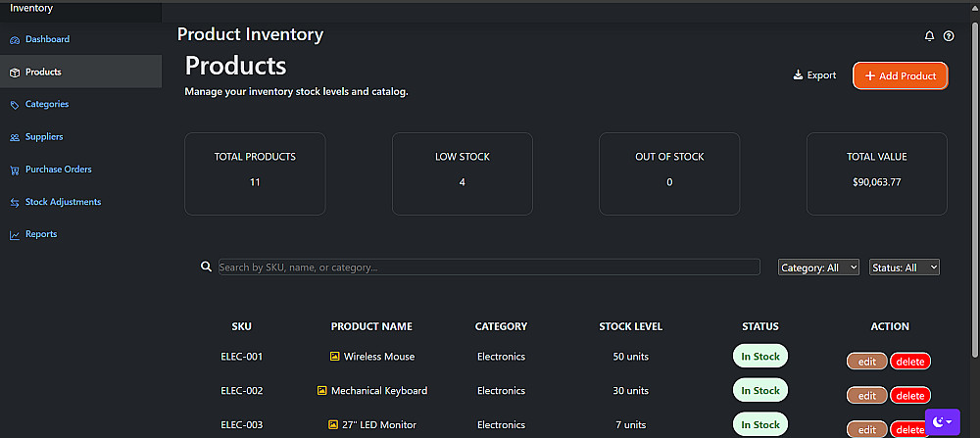Screen dimensions: 980x438
Task: Click the Dashboard gauge icon in sidebar
Action: tap(14, 40)
